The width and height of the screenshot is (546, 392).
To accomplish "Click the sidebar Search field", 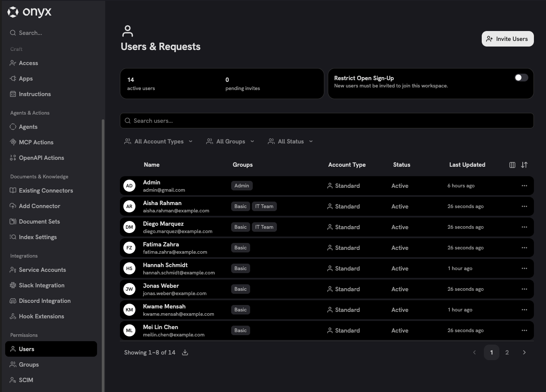I will pyautogui.click(x=51, y=33).
